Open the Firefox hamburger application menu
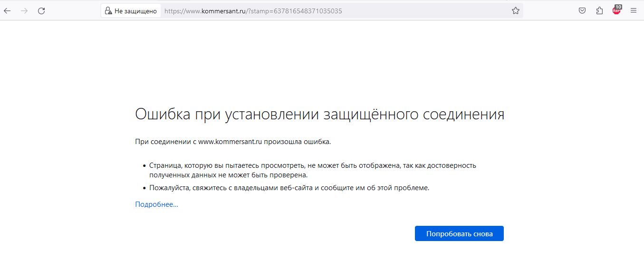This screenshot has width=644, height=271. click(x=633, y=10)
